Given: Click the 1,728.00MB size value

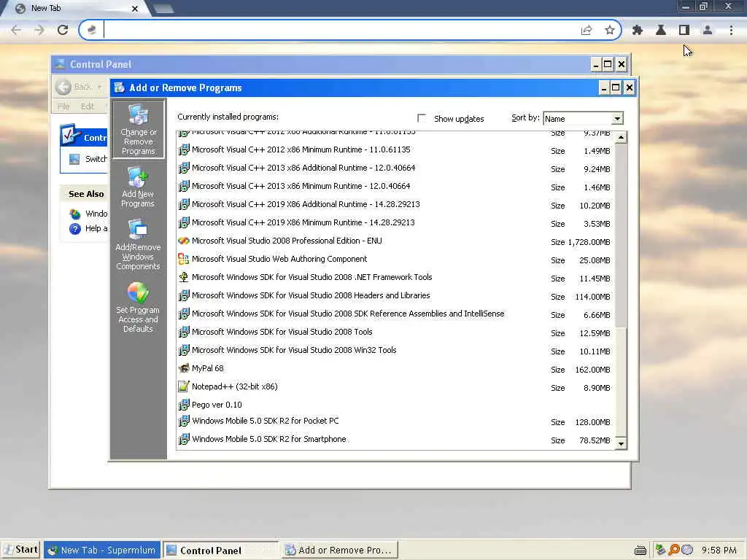Looking at the screenshot, I should [589, 242].
